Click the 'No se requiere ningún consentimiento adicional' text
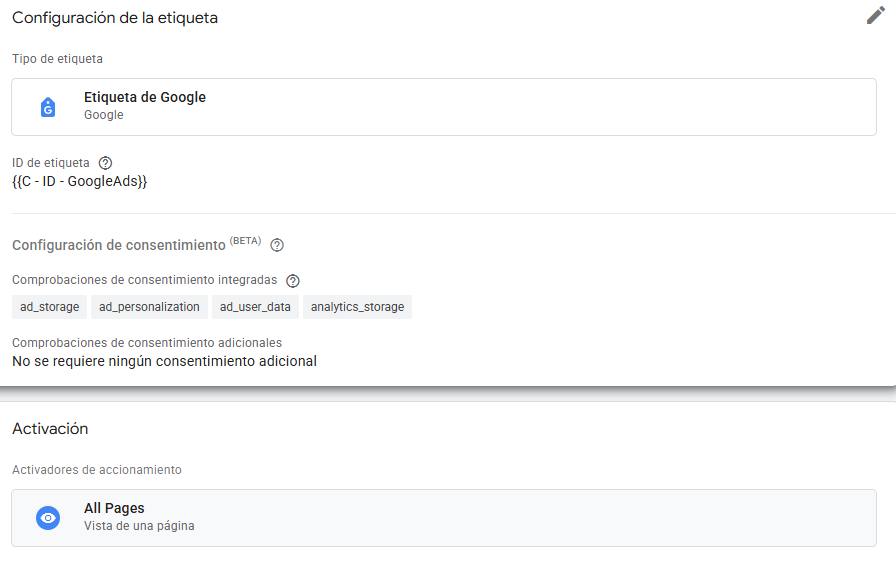 164,361
